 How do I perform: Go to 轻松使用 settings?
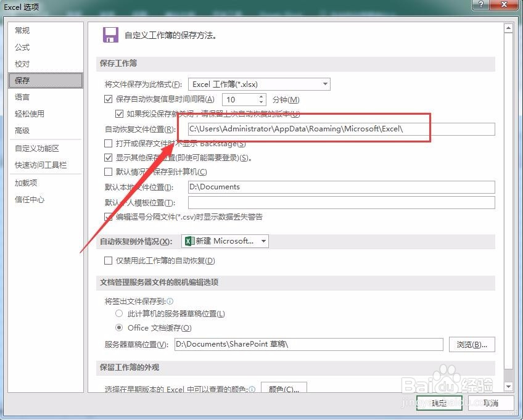[x=46, y=113]
